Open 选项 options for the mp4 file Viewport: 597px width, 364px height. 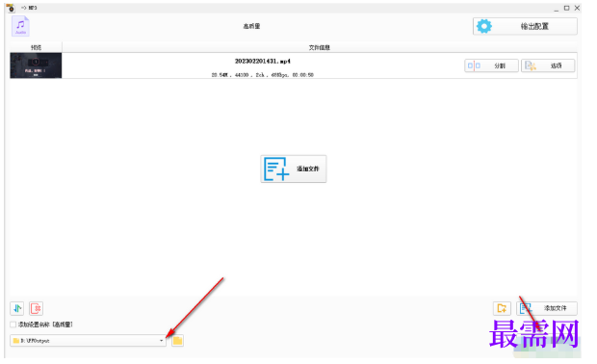(x=548, y=65)
